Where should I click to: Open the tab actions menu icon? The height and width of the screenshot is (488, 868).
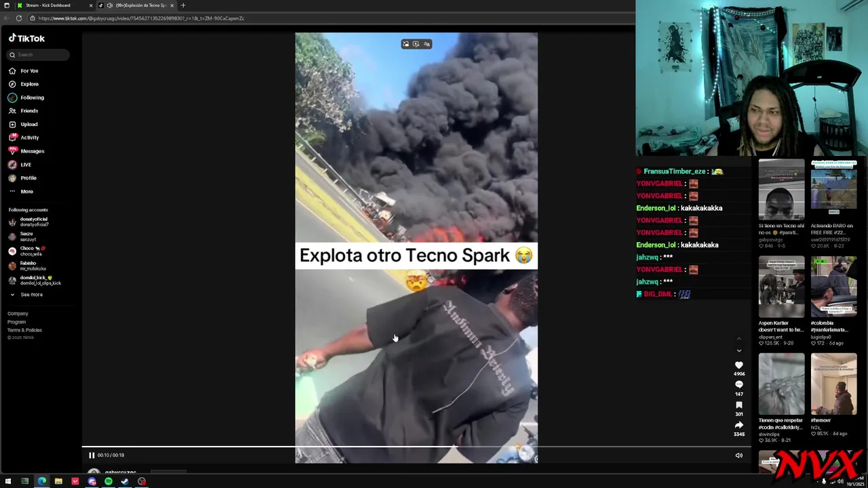tap(7, 5)
